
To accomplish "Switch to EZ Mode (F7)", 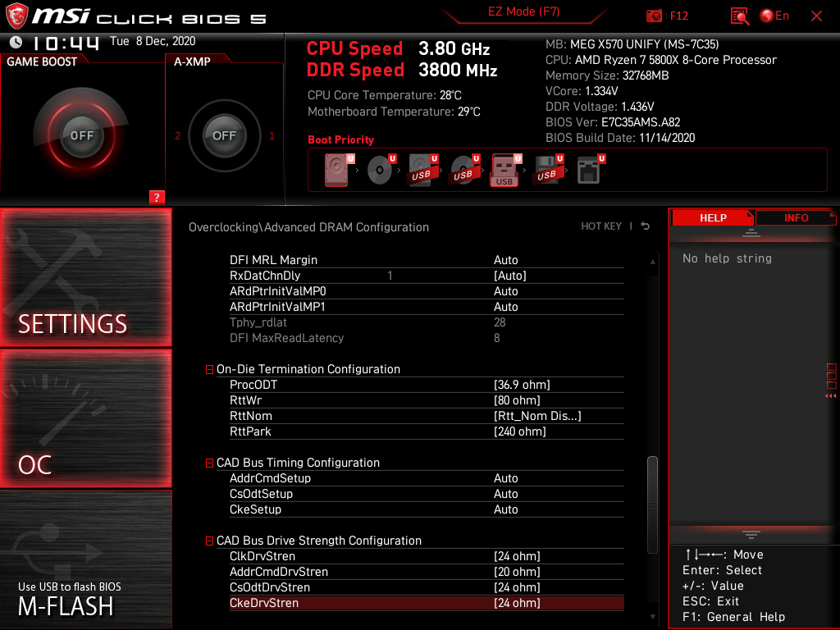I will point(523,11).
